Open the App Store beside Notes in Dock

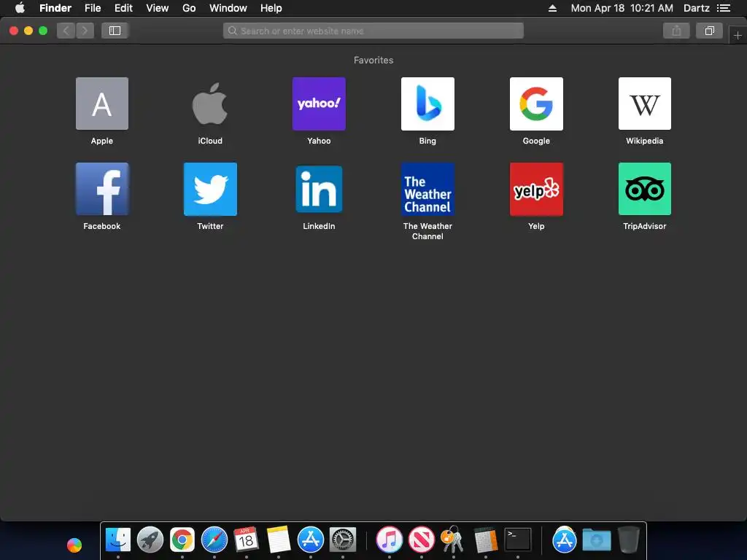click(311, 540)
